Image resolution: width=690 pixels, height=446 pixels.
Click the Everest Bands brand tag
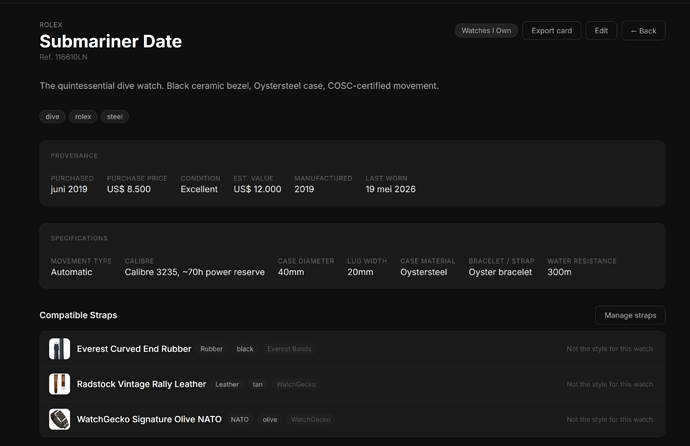click(289, 349)
